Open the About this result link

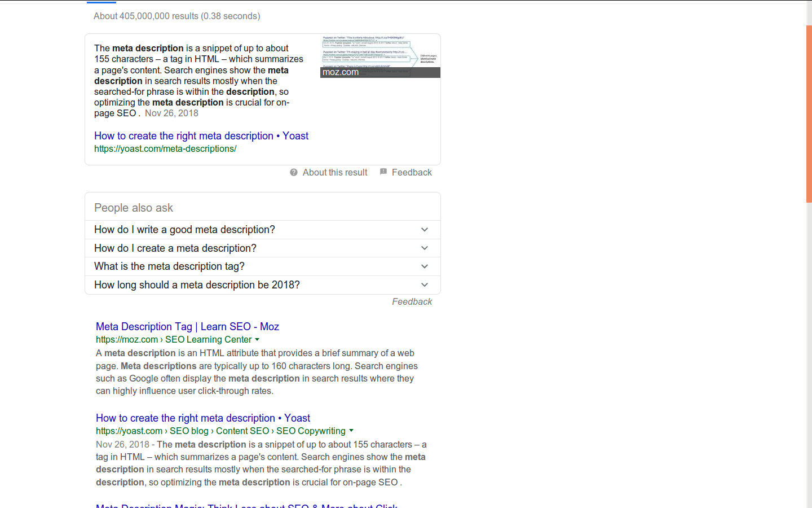pos(335,172)
